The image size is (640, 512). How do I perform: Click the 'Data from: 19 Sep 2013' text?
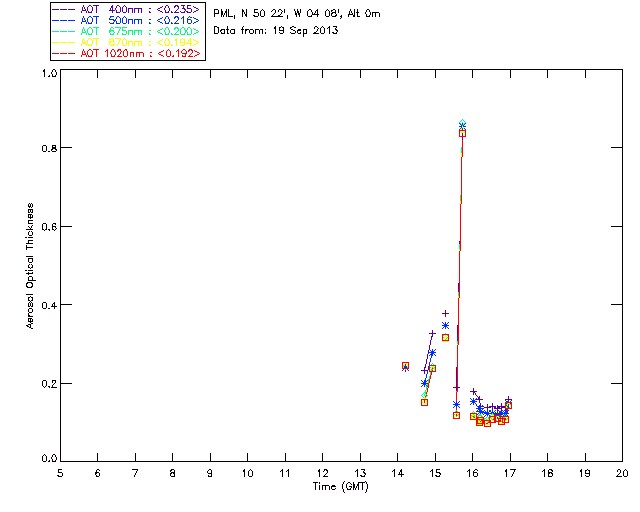pos(276,31)
